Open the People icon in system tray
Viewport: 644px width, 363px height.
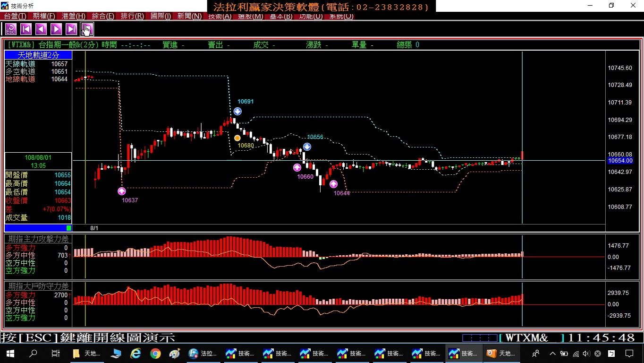pyautogui.click(x=536, y=353)
